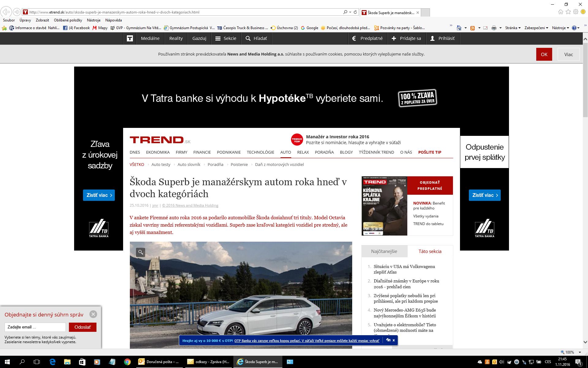588x368 pixels.
Task: Switch to the Táto sekcia tab
Action: click(x=430, y=251)
